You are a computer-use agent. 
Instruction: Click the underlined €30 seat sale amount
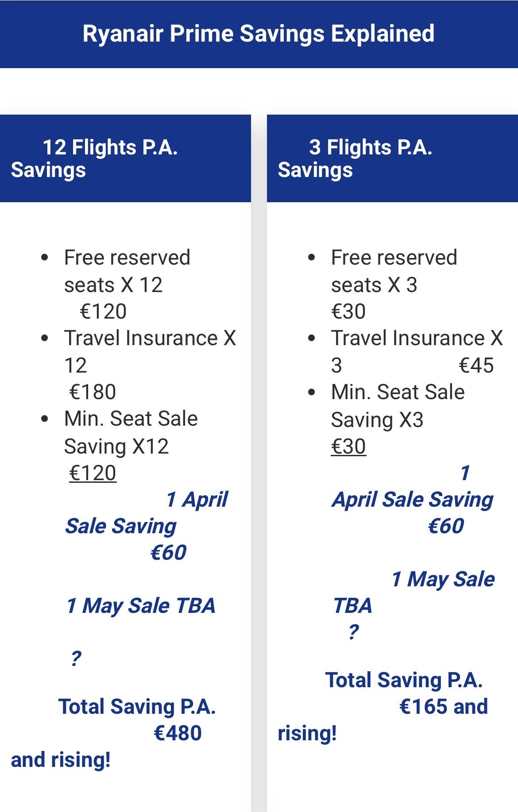(348, 446)
